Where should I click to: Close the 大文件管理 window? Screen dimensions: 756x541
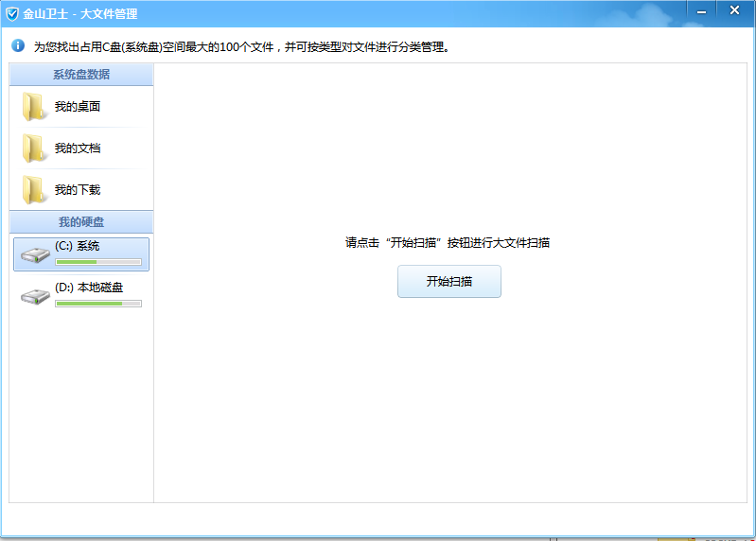[734, 10]
